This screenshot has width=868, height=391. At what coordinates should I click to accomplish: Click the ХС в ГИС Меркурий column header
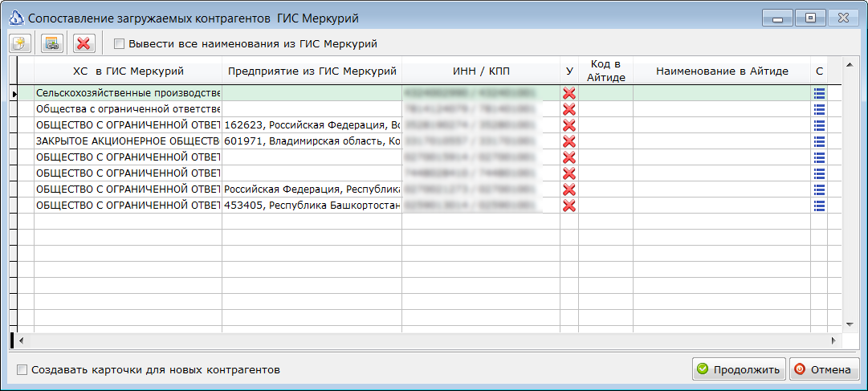(x=128, y=71)
